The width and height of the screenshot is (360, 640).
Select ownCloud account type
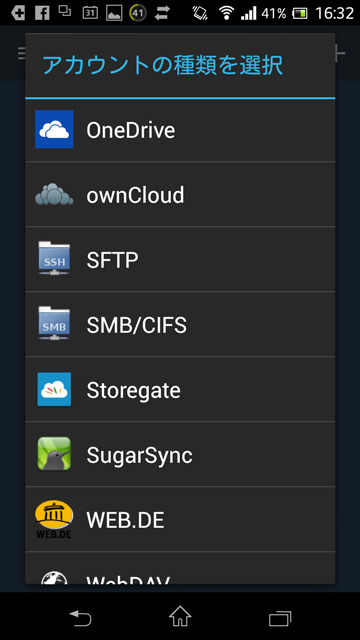click(x=180, y=194)
